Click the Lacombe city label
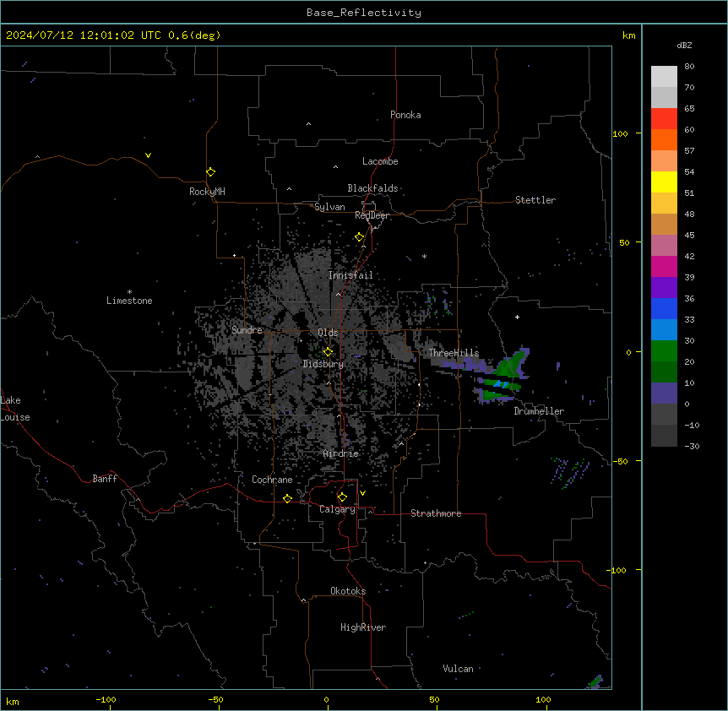This screenshot has height=711, width=728. pos(380,161)
